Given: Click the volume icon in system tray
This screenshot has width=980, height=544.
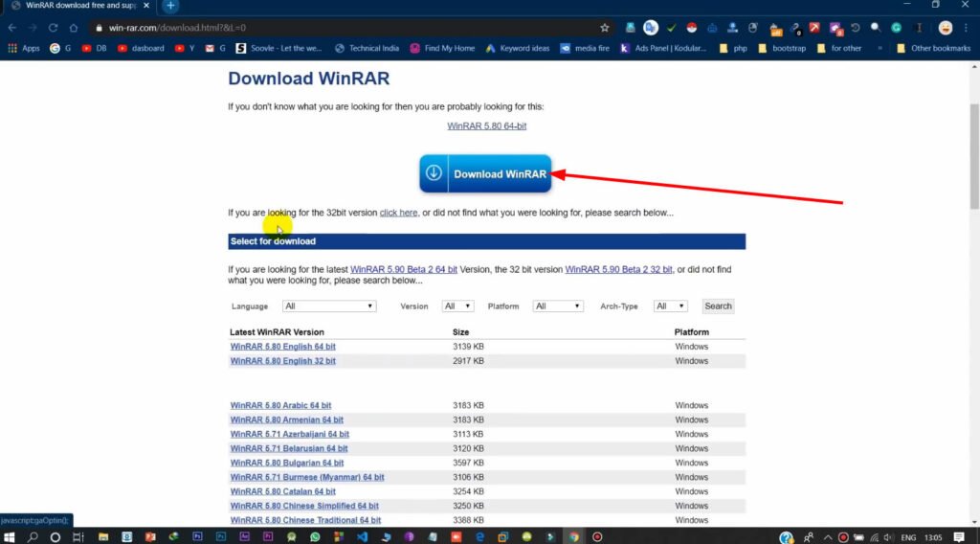Looking at the screenshot, I should [x=888, y=537].
